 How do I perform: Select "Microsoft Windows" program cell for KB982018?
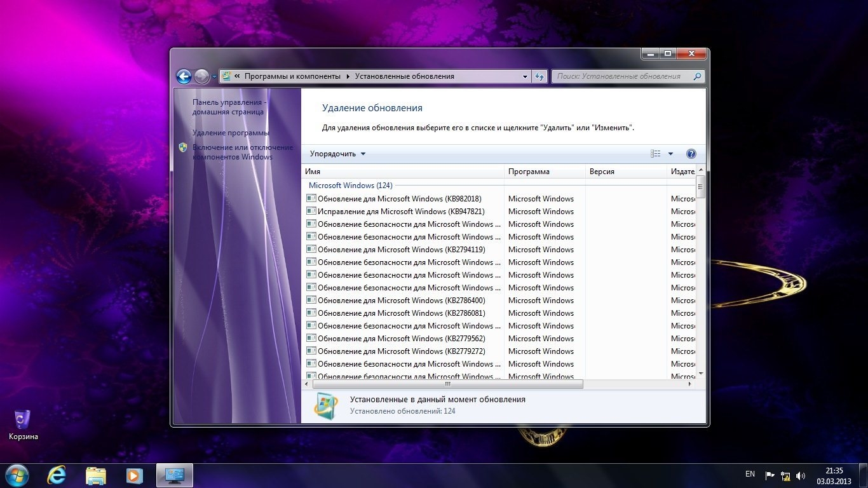[x=541, y=199]
